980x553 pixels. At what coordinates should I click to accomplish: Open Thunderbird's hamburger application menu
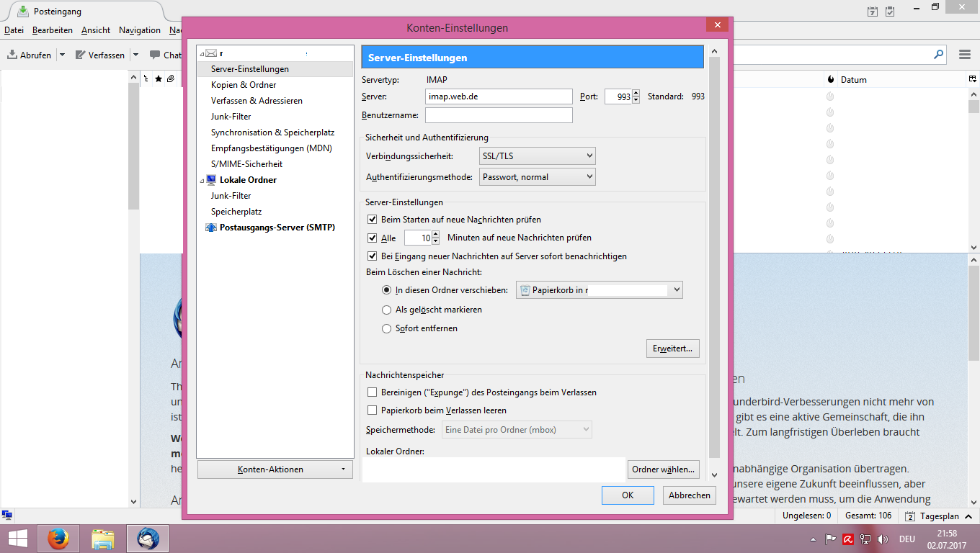(965, 55)
